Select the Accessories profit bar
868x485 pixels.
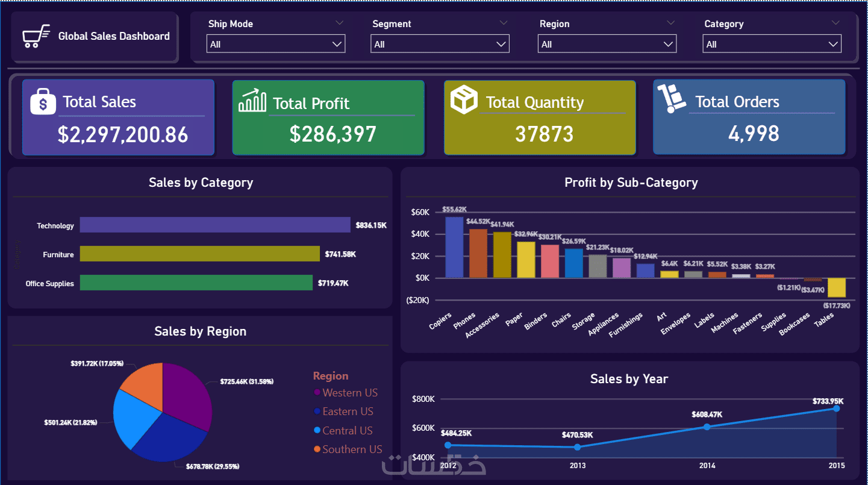(502, 255)
